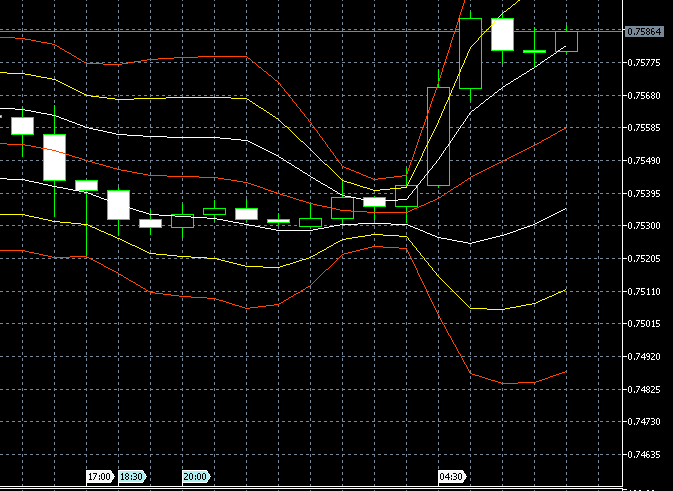The image size is (673, 491).
Task: Click the 0.74920 price axis label
Action: pos(644,357)
